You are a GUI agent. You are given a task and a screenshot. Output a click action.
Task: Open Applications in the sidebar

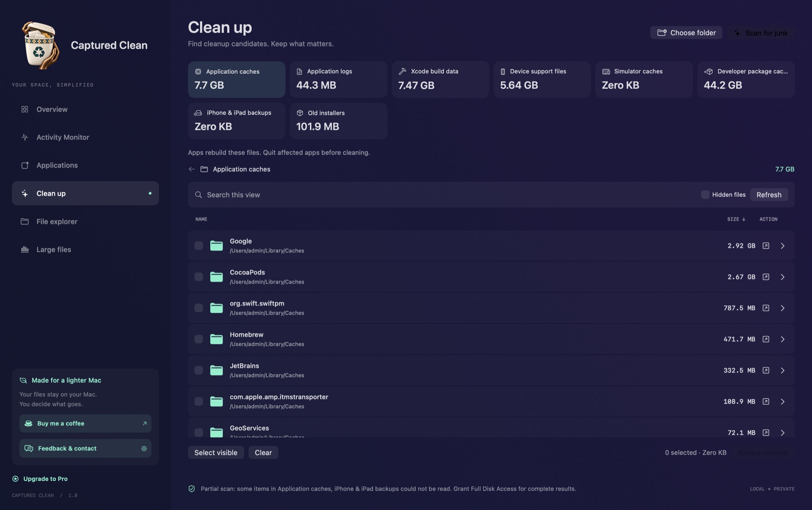[x=85, y=165]
